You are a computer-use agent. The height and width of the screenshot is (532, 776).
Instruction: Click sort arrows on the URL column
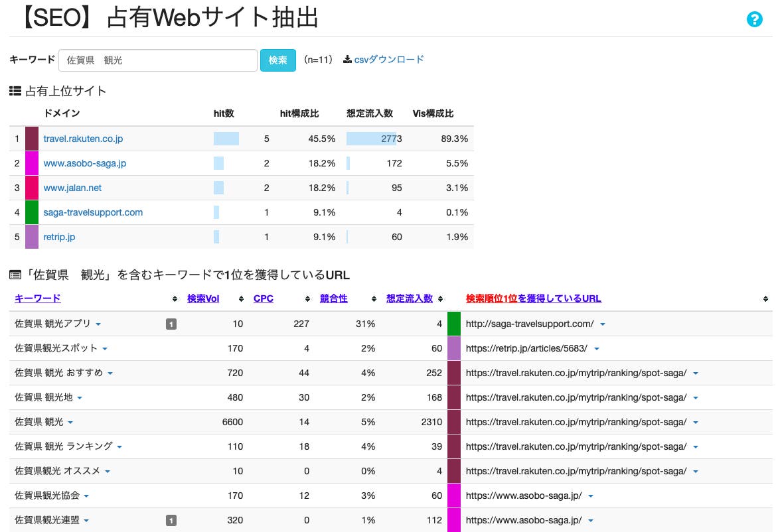(x=765, y=299)
